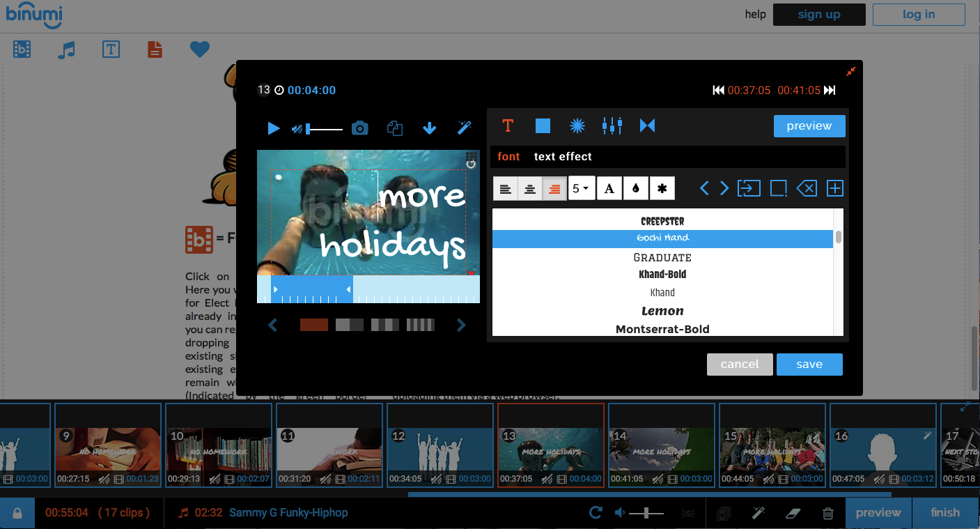
Task: Click preview button in the editor panel
Action: coord(809,126)
